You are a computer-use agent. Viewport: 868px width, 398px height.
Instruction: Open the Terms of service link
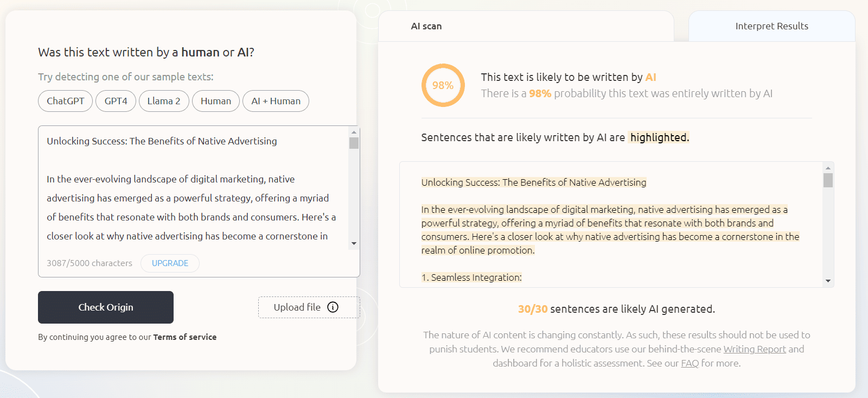pos(184,337)
